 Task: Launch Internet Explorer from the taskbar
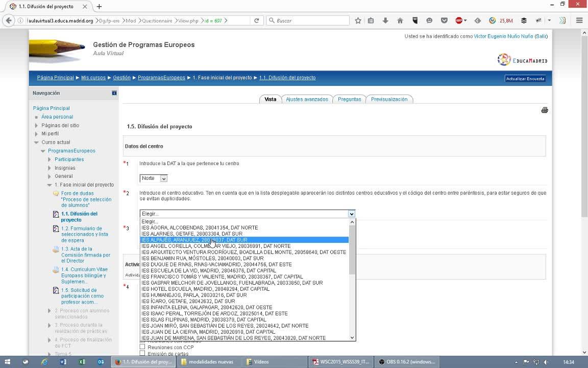click(x=44, y=362)
